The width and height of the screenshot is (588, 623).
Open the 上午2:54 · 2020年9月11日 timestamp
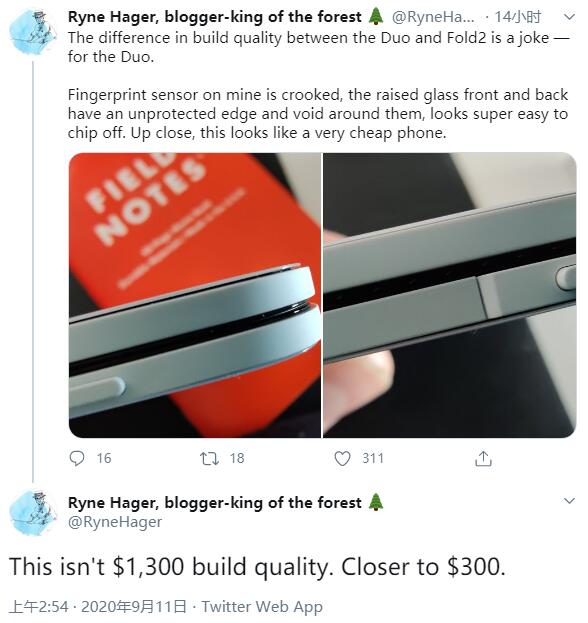97,607
